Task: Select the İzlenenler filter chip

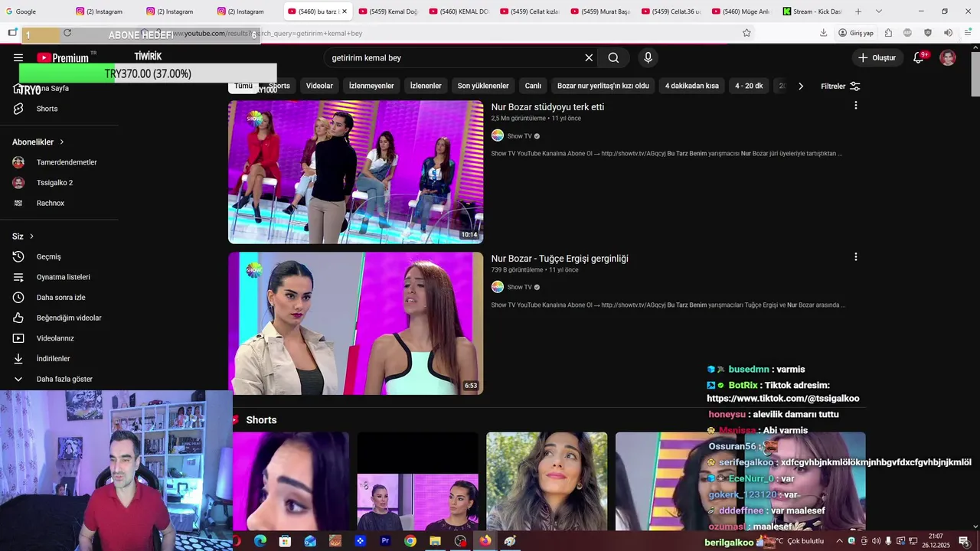Action: point(426,86)
